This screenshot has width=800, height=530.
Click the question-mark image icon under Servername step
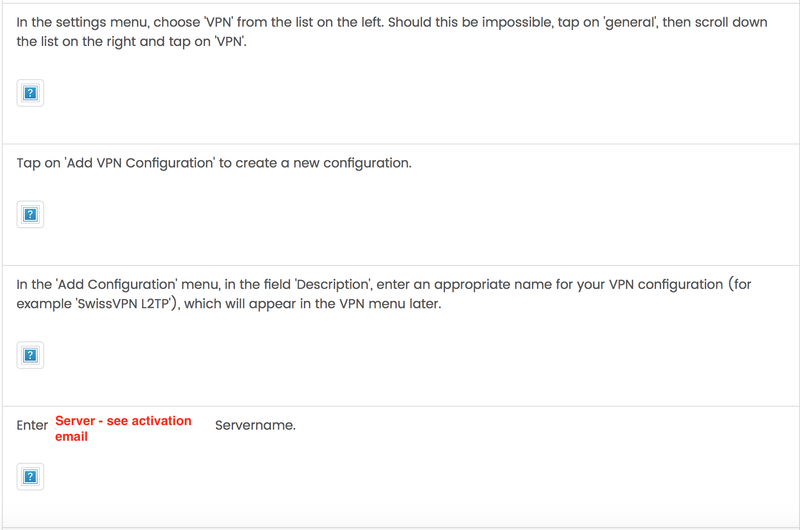30,476
